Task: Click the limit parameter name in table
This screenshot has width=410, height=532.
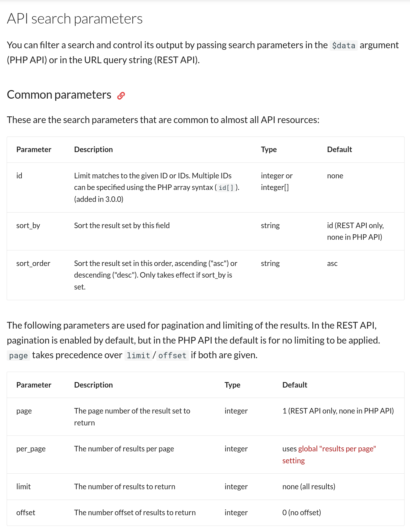Action: pyautogui.click(x=23, y=486)
